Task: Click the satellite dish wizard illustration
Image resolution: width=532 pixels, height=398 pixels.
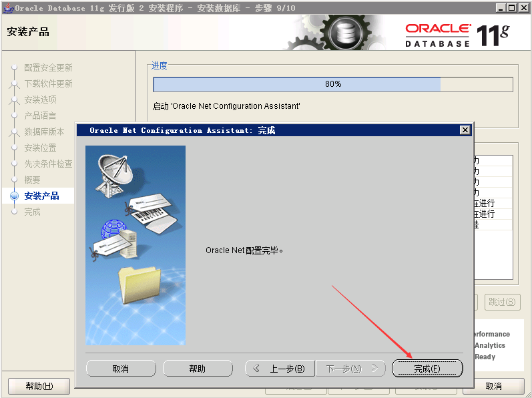Action: pos(114,176)
